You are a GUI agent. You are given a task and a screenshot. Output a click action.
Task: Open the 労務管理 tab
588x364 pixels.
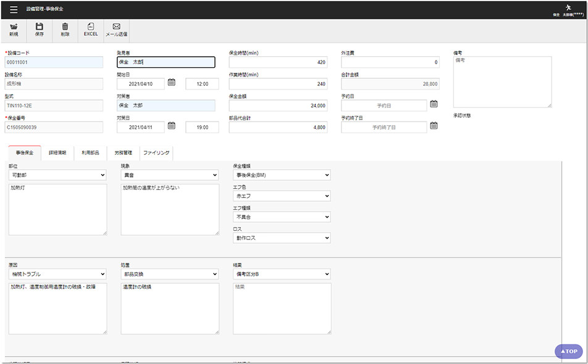pyautogui.click(x=124, y=153)
